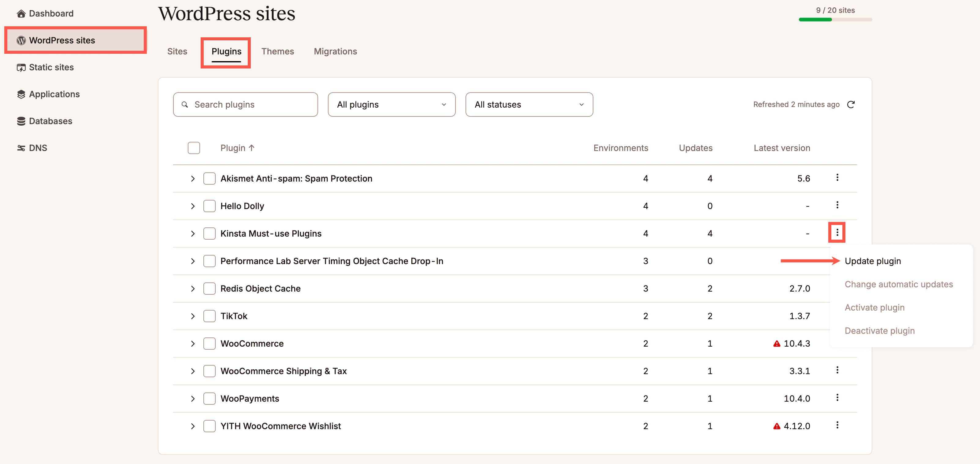This screenshot has width=980, height=464.
Task: Open the All plugins dropdown
Action: tap(391, 104)
